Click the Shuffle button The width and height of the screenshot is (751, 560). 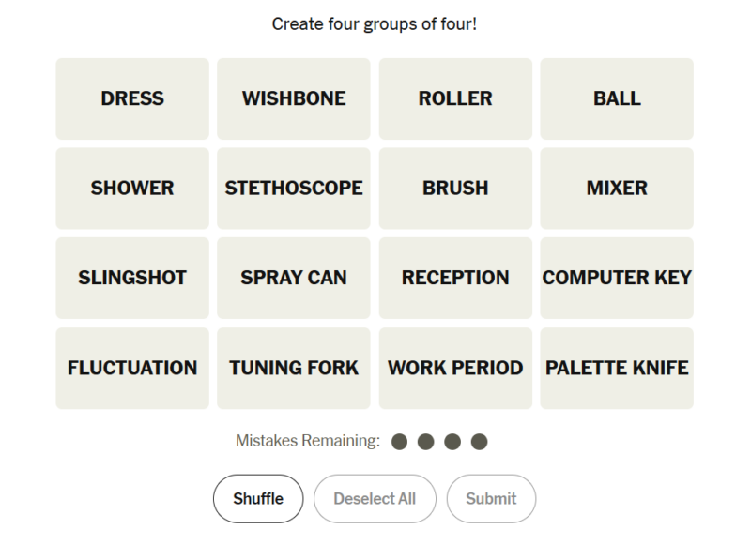click(258, 498)
